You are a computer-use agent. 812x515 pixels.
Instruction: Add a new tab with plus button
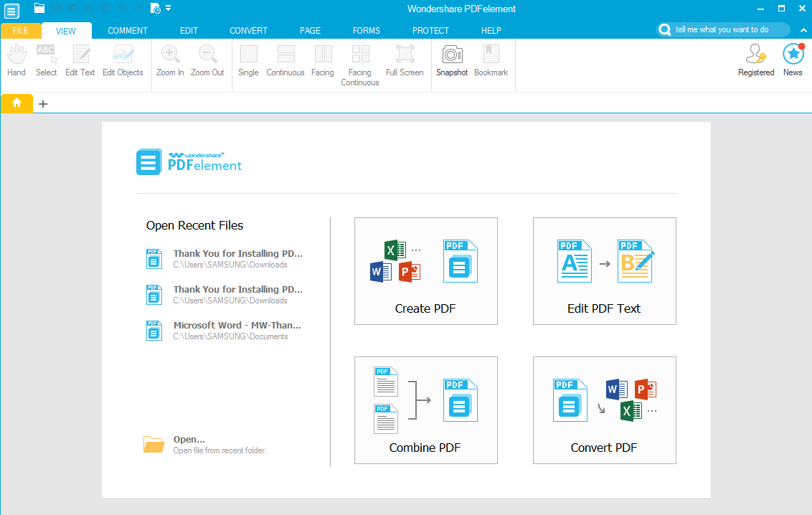pos(43,104)
